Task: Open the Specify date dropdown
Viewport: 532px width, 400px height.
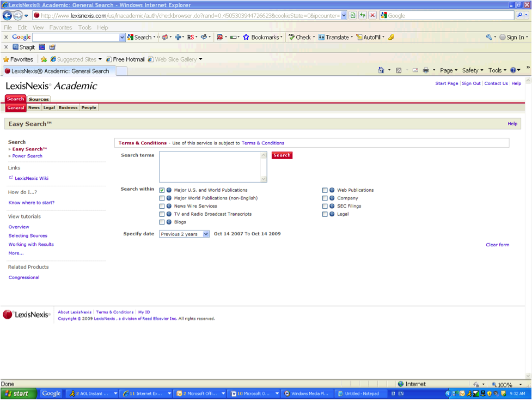Action: pyautogui.click(x=184, y=234)
